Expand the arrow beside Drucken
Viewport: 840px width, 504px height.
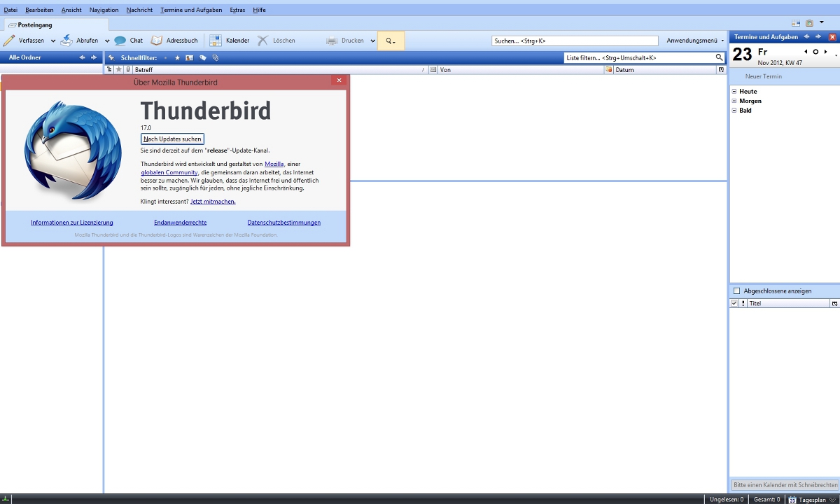click(372, 41)
